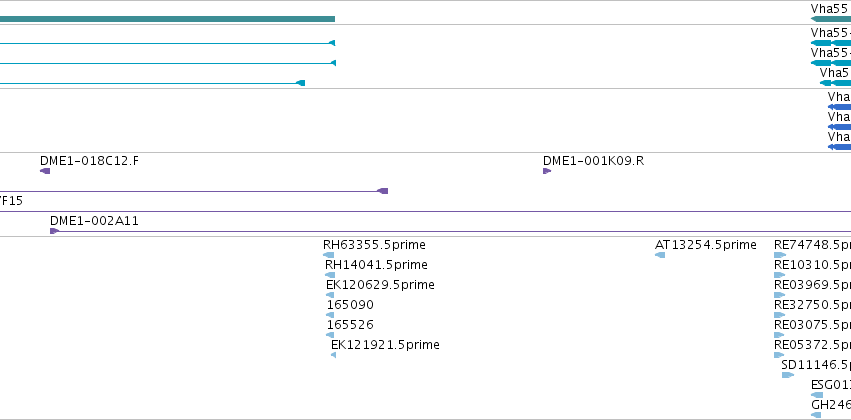Select the small arrow under 165526
The image size is (851, 420).
330,335
